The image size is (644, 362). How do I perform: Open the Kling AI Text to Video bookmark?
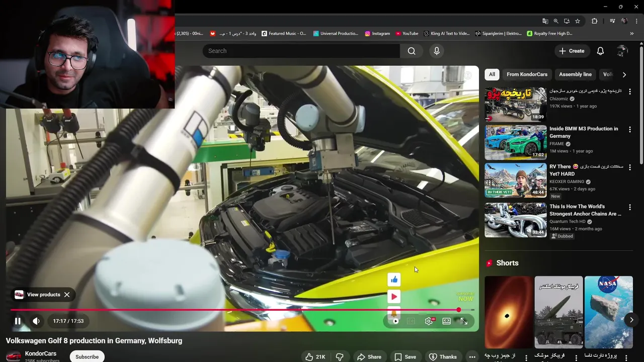[446, 34]
